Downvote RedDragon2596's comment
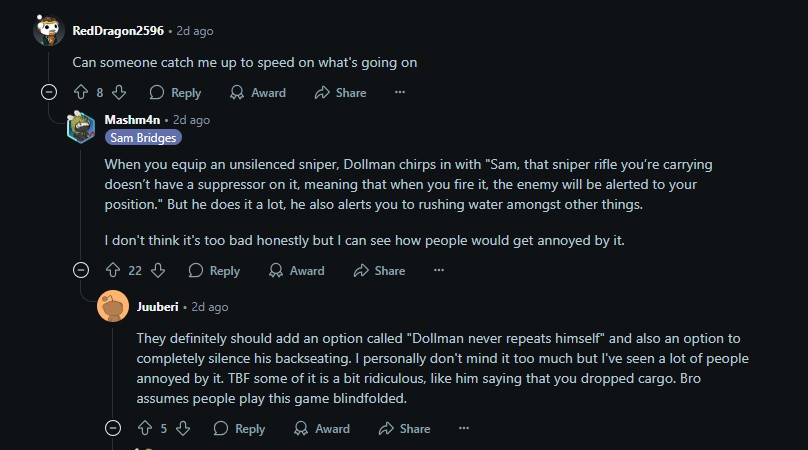 point(119,93)
